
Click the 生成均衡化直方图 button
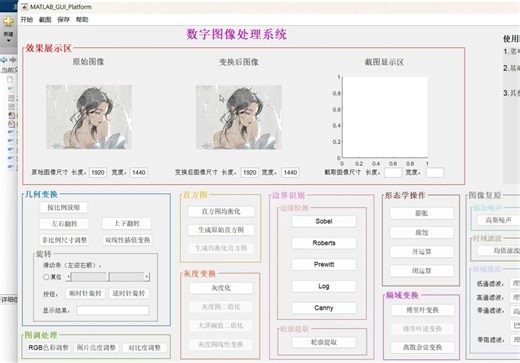pyautogui.click(x=221, y=248)
